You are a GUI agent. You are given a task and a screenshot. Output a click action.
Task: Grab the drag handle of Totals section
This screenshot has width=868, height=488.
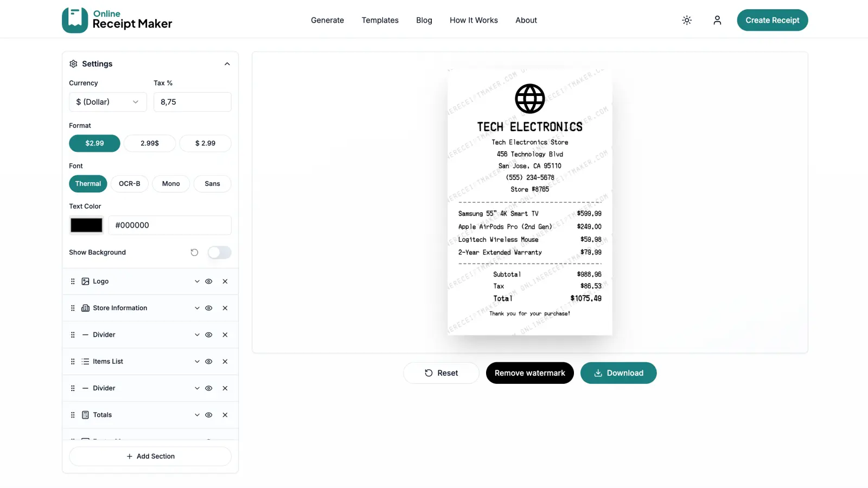(73, 415)
